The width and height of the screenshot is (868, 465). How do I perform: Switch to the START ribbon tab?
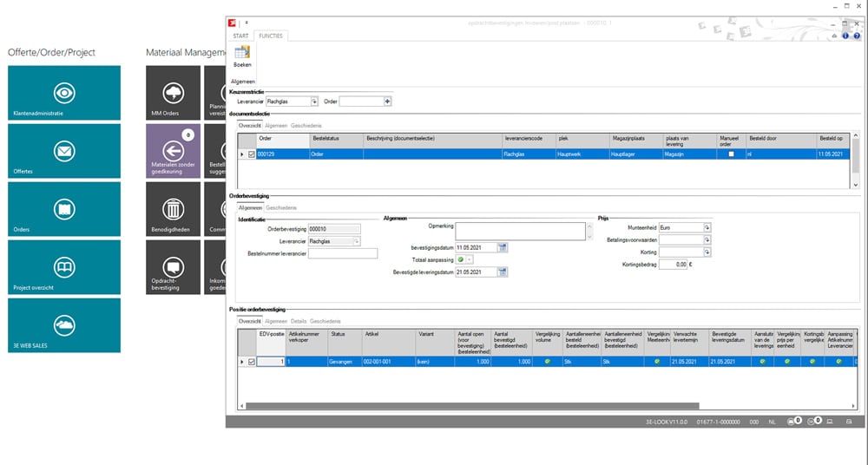coord(241,36)
